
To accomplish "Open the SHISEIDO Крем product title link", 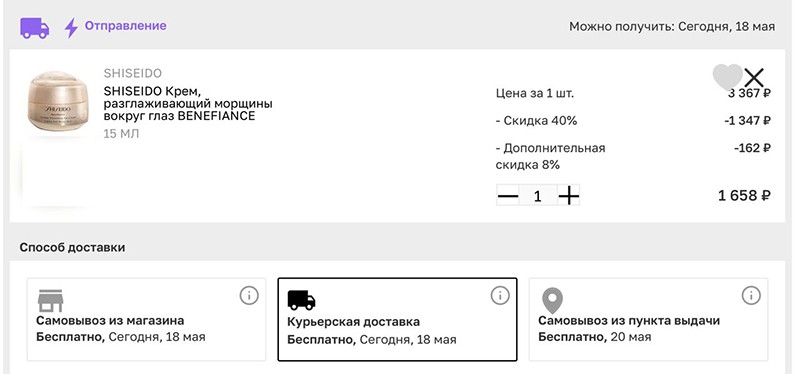I will pyautogui.click(x=188, y=104).
